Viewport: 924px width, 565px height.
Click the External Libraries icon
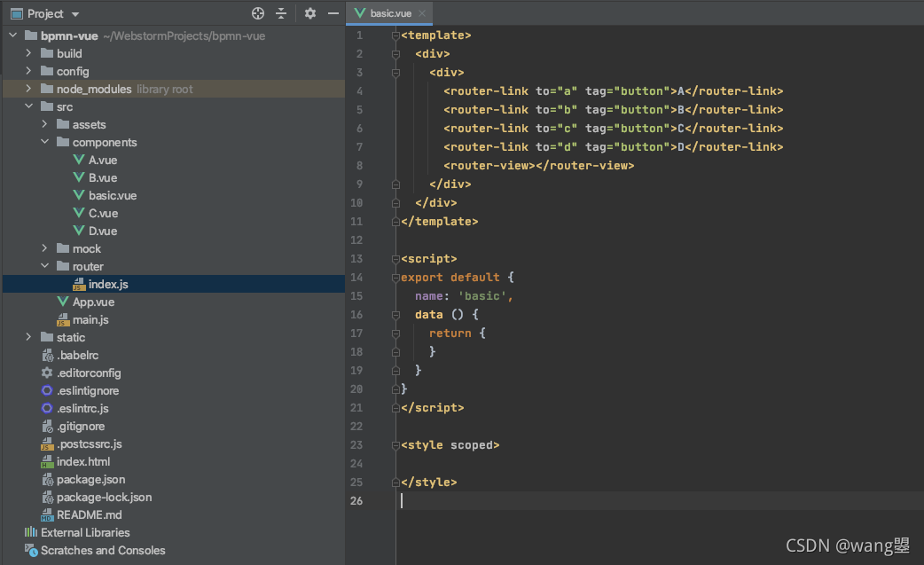(x=31, y=532)
